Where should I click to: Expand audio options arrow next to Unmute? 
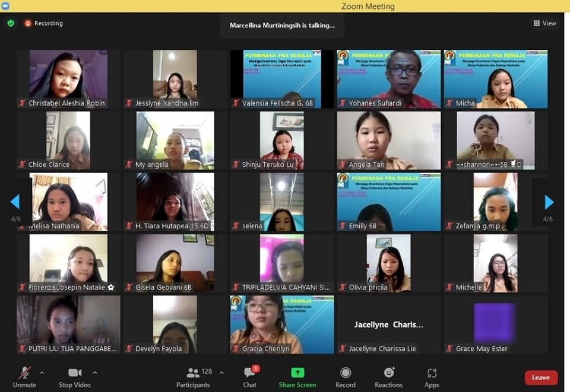point(42,373)
